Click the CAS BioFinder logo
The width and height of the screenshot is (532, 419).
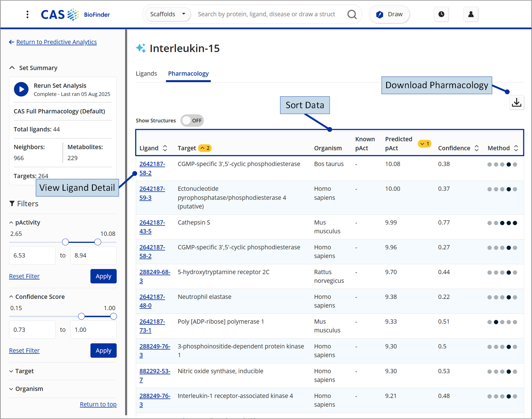tap(75, 14)
